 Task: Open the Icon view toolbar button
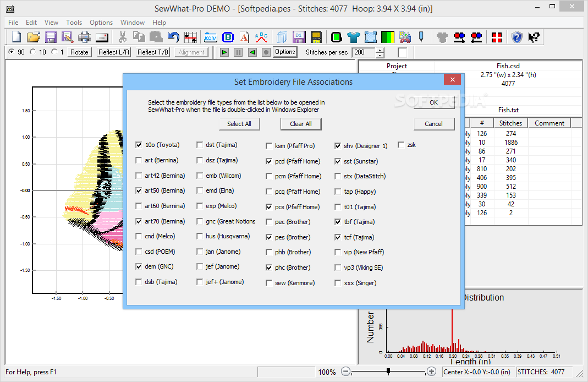coord(210,37)
